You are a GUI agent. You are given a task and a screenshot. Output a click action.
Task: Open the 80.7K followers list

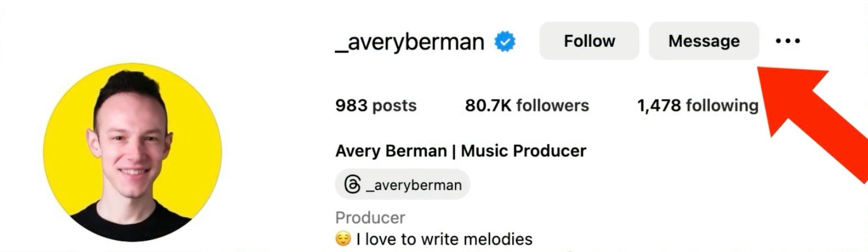527,105
